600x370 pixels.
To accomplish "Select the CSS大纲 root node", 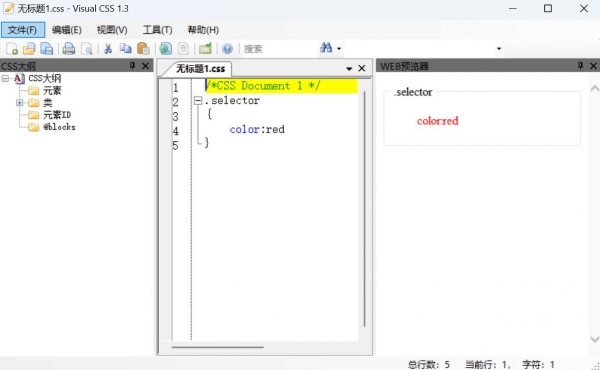I will 44,78.
